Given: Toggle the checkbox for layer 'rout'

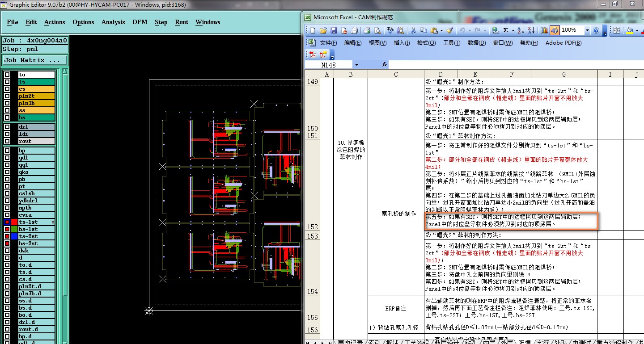Looking at the screenshot, I should pyautogui.click(x=7, y=141).
